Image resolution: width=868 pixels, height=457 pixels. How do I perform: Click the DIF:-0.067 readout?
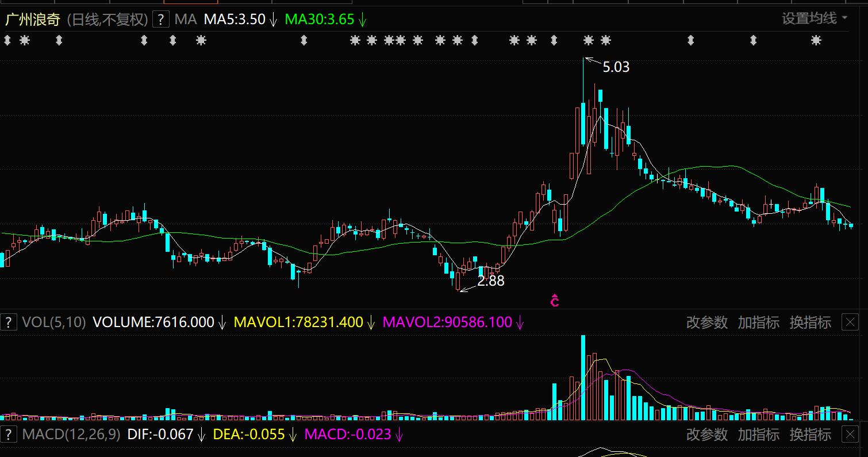(x=160, y=434)
